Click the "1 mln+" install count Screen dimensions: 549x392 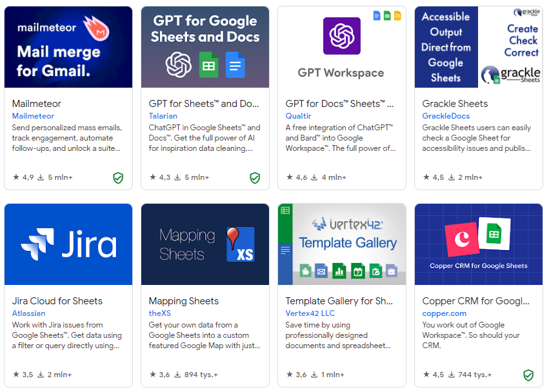click(333, 375)
